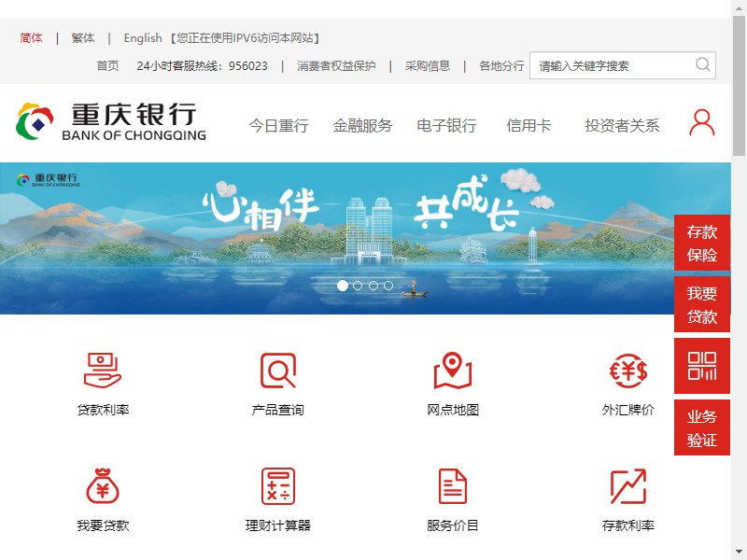Click the Bank of Chongqing logo

pos(110,121)
